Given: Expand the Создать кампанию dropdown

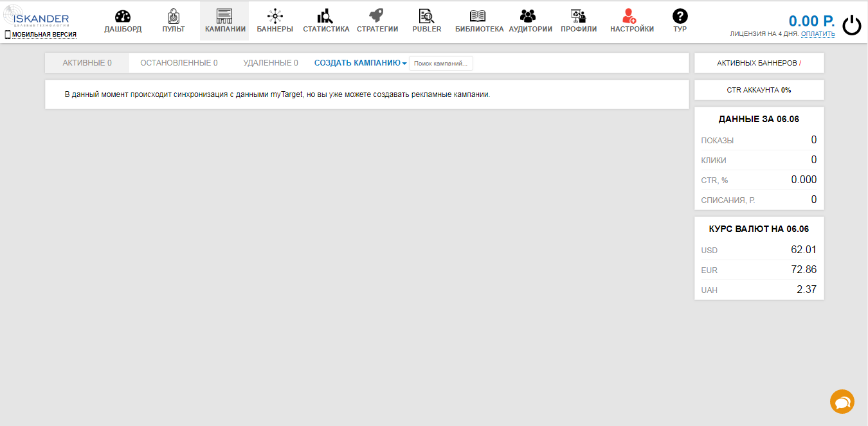Looking at the screenshot, I should (x=360, y=63).
